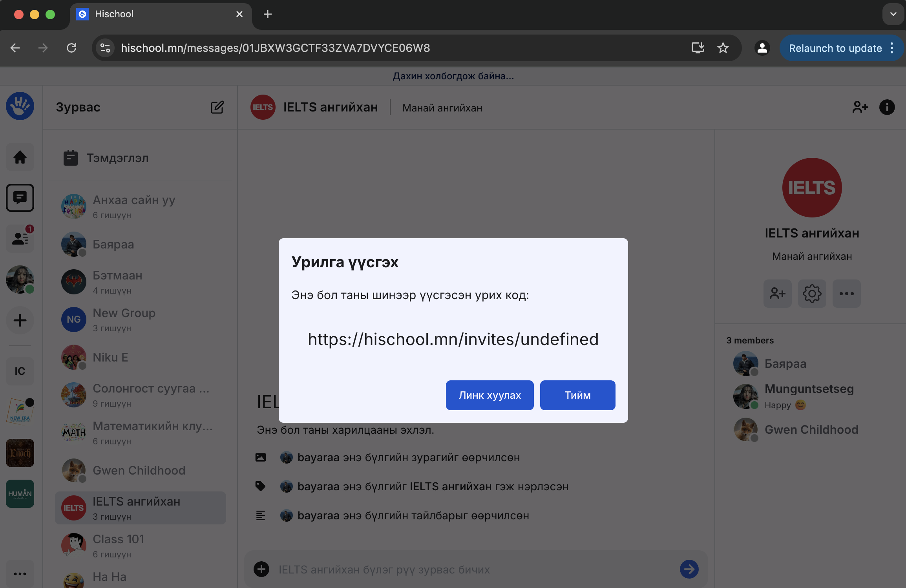The height and width of the screenshot is (588, 906).
Task: Open the Home icon in sidebar
Action: 20,157
